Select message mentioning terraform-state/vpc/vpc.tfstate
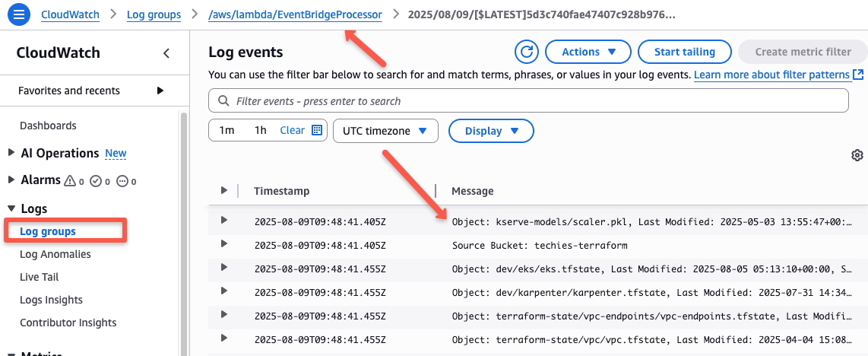 (x=652, y=339)
